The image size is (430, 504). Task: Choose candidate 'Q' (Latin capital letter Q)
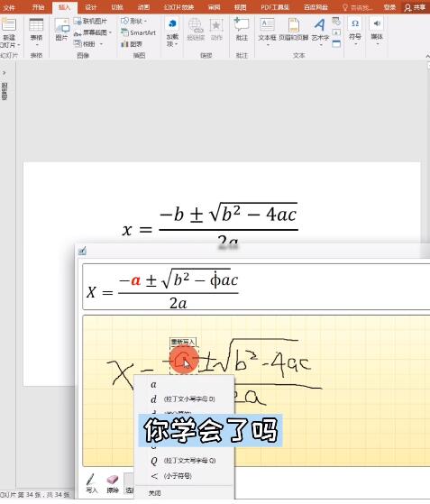coord(185,461)
